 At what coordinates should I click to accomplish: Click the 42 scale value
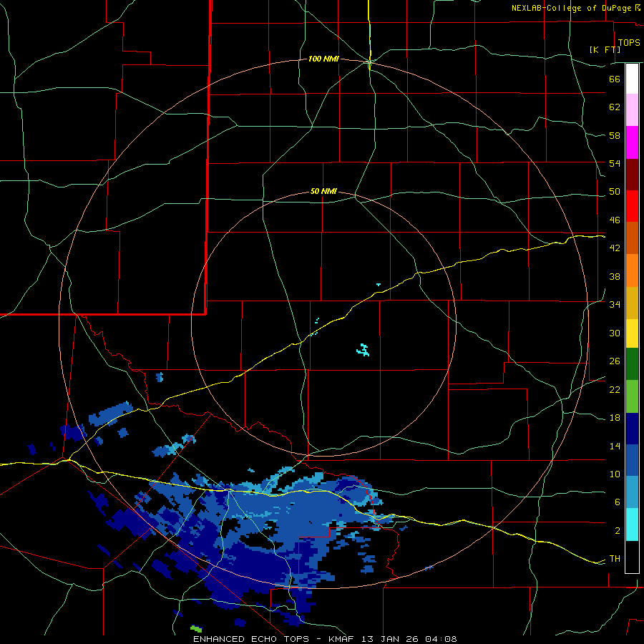point(615,248)
